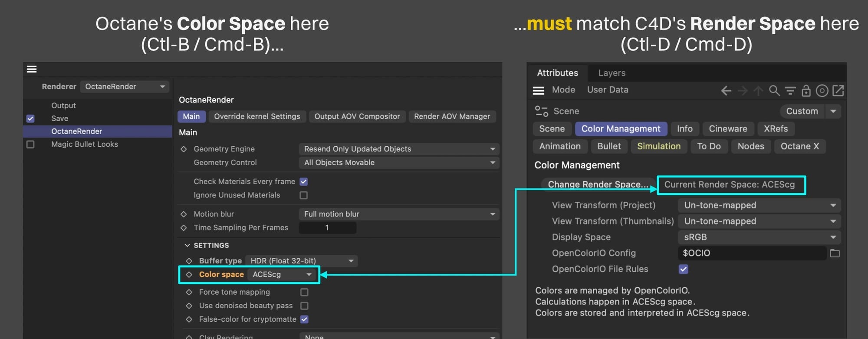This screenshot has width=868, height=339.
Task: Click the Custom button
Action: (x=802, y=111)
